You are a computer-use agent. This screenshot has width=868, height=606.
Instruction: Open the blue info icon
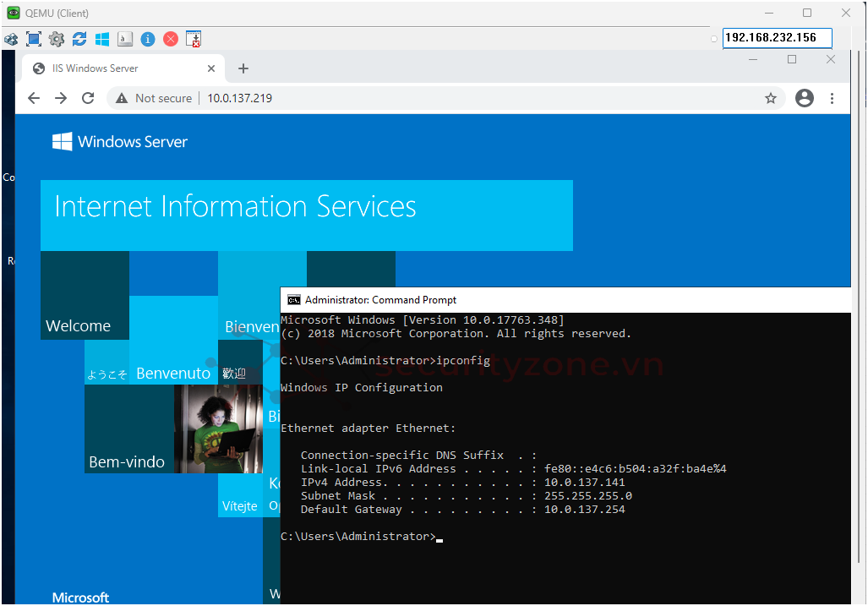[x=148, y=39]
